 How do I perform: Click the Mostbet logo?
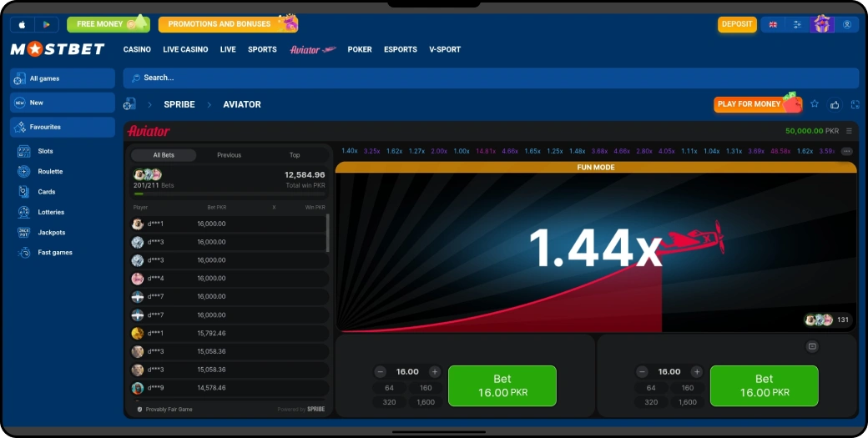[57, 49]
